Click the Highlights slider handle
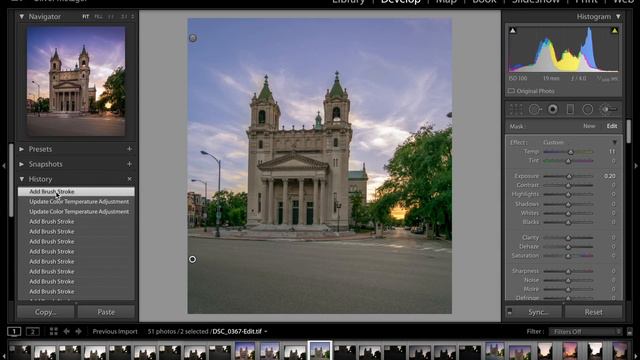The height and width of the screenshot is (360, 640). point(568,195)
